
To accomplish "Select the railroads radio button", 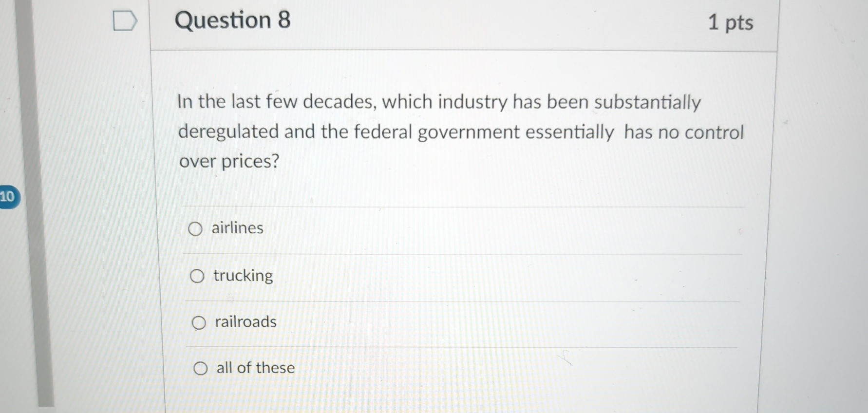I will point(199,322).
